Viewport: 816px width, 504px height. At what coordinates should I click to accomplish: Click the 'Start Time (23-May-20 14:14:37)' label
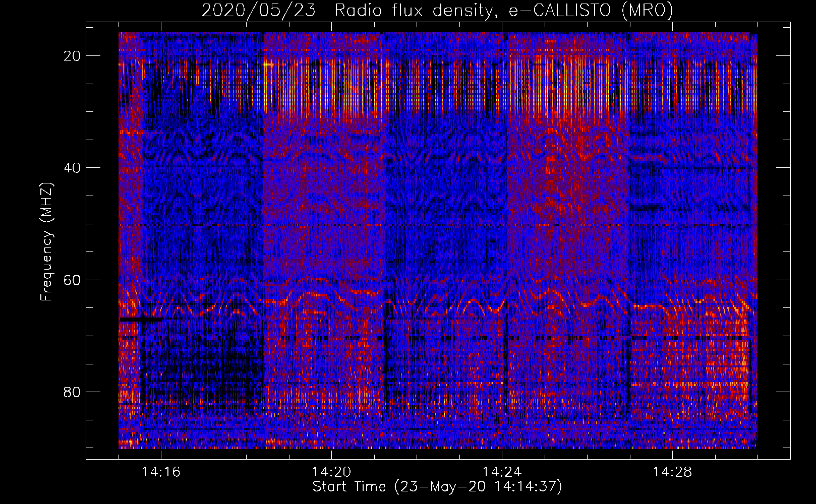point(437,487)
